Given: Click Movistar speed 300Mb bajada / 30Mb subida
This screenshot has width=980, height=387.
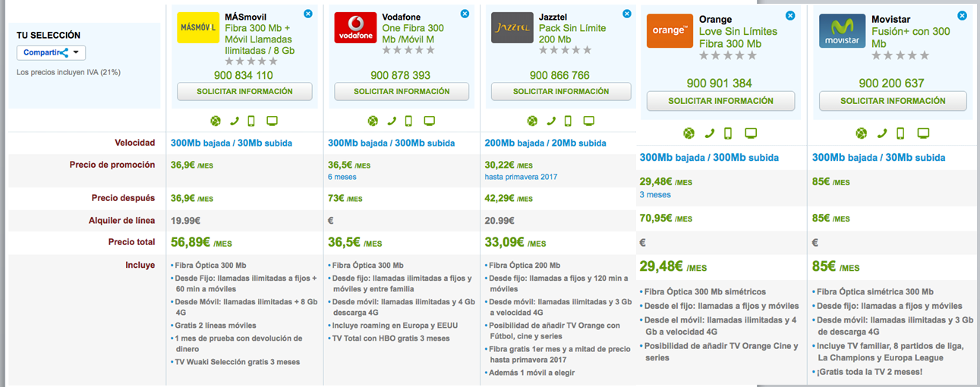Looking at the screenshot, I should click(x=879, y=158).
